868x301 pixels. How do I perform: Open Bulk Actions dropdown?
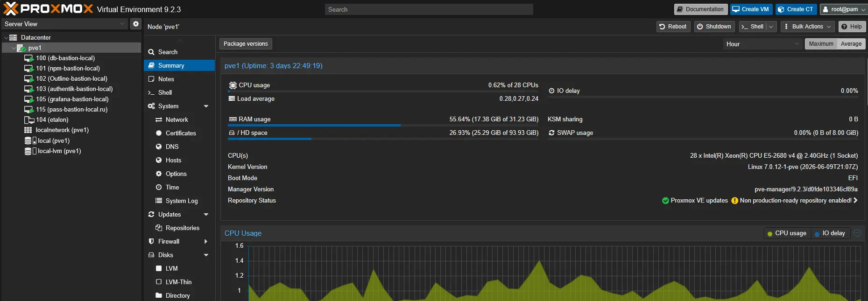coord(807,27)
